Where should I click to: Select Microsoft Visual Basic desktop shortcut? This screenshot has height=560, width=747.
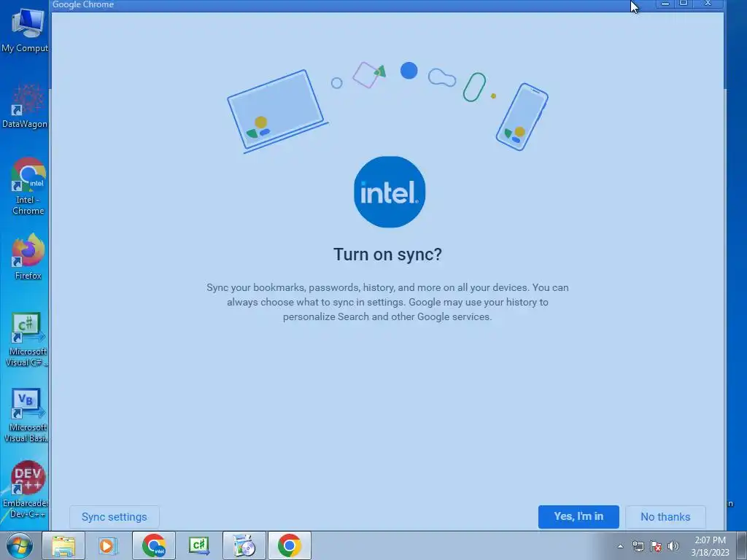point(28,415)
